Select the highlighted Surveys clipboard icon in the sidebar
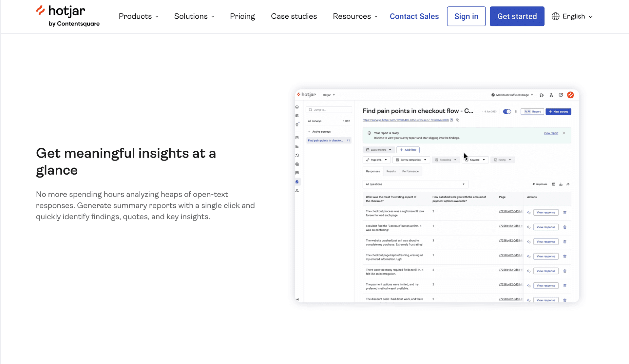Image resolution: width=629 pixels, height=364 pixels. pos(297,182)
